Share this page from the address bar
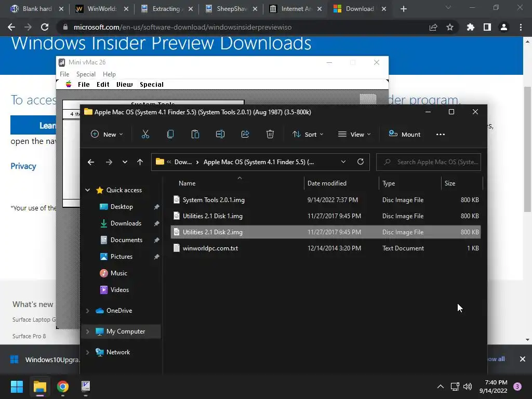This screenshot has height=399, width=532. click(433, 27)
